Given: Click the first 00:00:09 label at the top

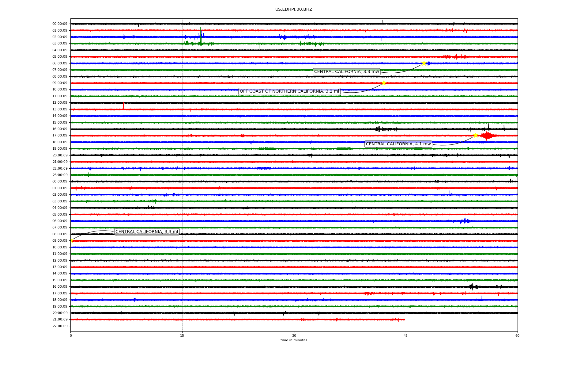Looking at the screenshot, I should (x=60, y=24).
